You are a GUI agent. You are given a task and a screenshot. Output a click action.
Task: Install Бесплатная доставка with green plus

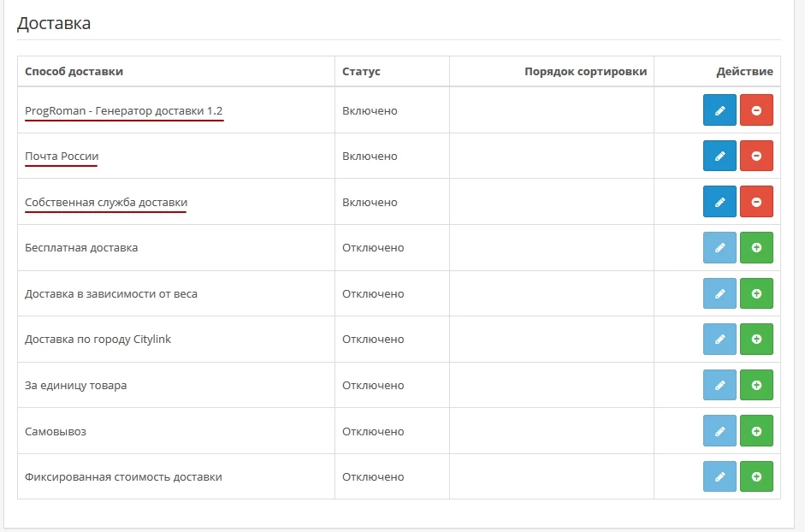tap(756, 247)
